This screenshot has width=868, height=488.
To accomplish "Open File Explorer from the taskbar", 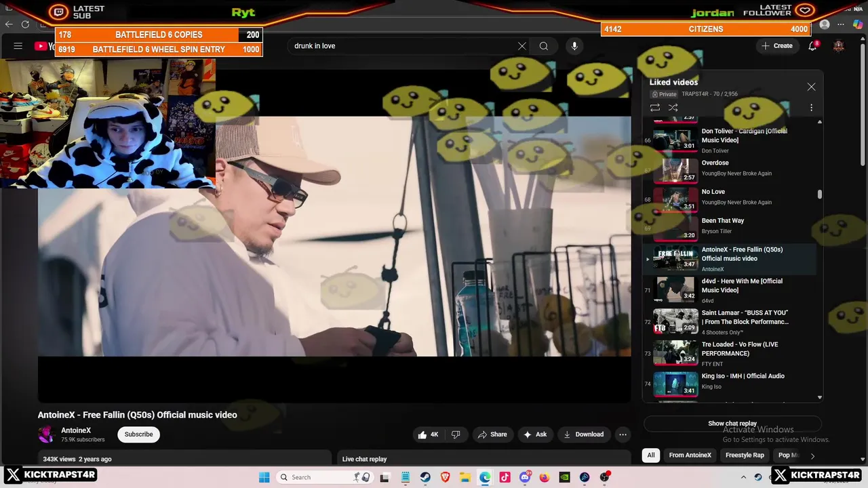I will coord(465,477).
